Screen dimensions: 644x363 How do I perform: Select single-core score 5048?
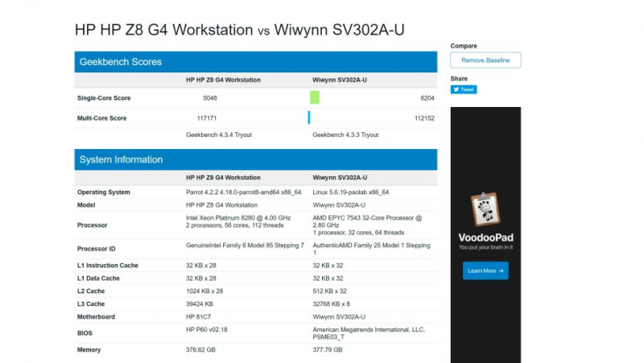(x=210, y=98)
